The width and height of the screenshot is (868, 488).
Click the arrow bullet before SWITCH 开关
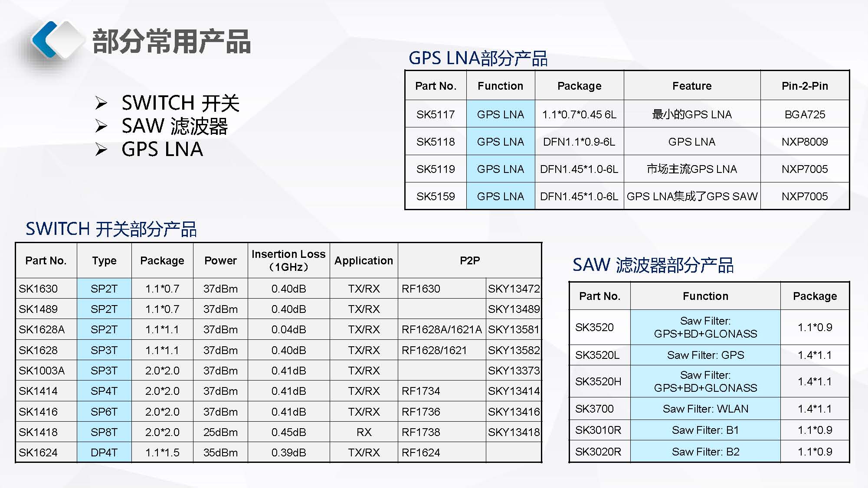(x=101, y=103)
